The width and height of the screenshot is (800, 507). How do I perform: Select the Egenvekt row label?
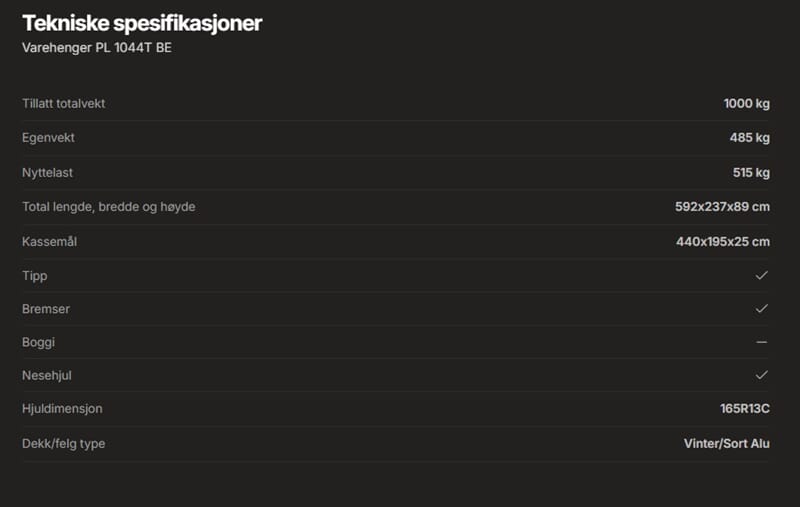coord(48,138)
